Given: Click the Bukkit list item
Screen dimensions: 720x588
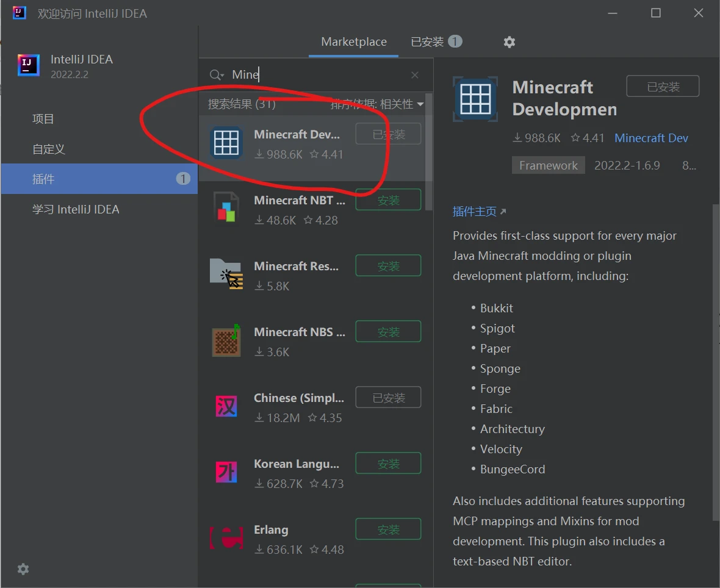Looking at the screenshot, I should tap(497, 309).
